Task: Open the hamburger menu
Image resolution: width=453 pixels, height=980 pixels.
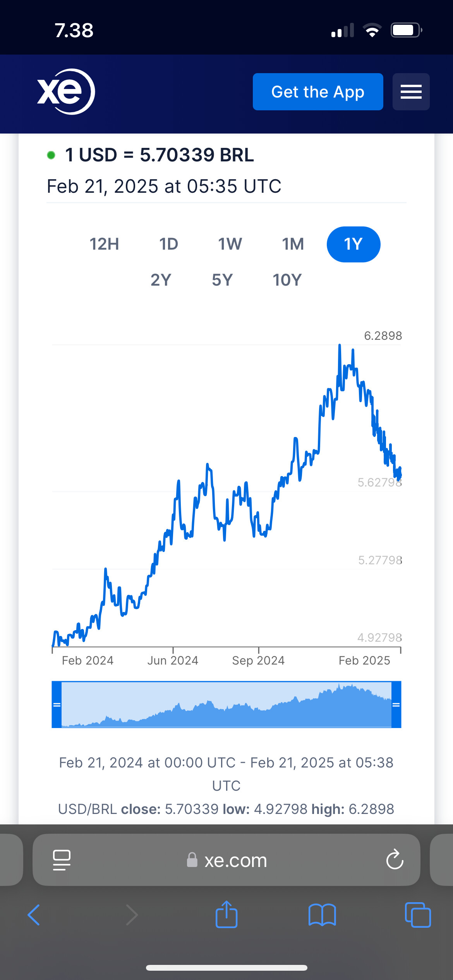Action: click(x=411, y=92)
